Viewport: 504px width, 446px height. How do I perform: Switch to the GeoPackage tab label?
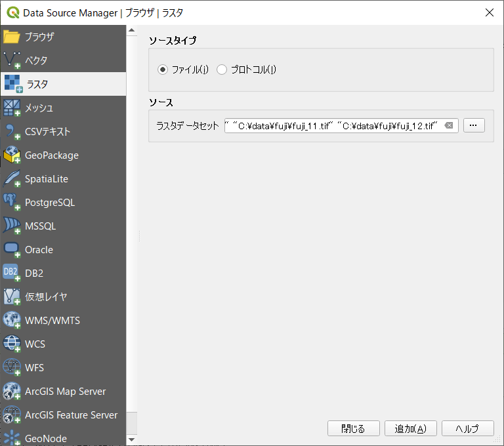coord(52,155)
